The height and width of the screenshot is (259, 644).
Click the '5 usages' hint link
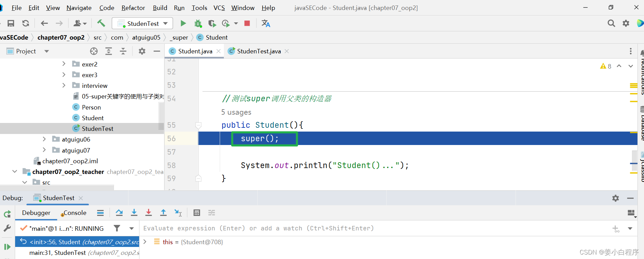pos(236,112)
